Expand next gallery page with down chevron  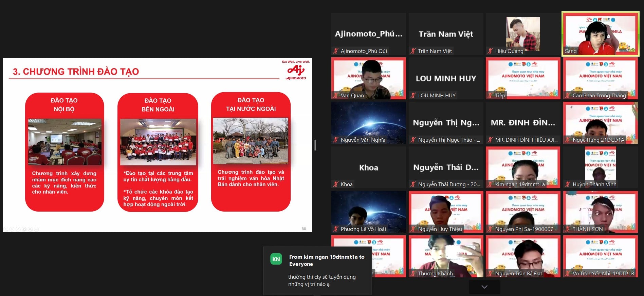pyautogui.click(x=484, y=287)
